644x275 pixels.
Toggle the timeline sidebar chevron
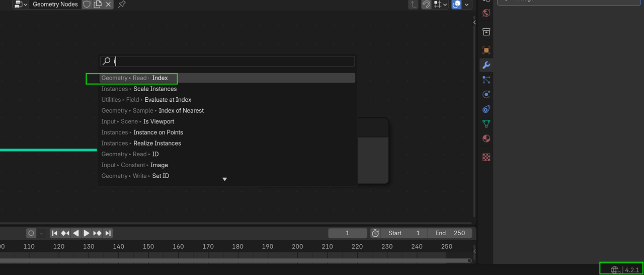(x=474, y=251)
